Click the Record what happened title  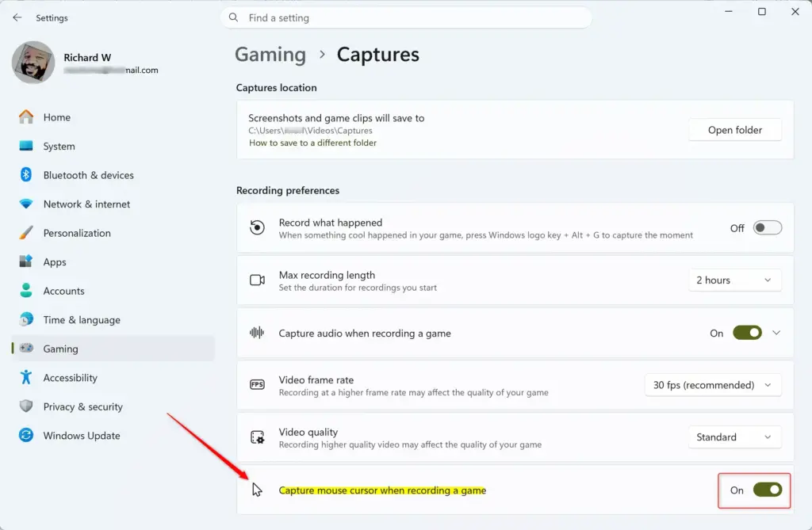pyautogui.click(x=331, y=223)
